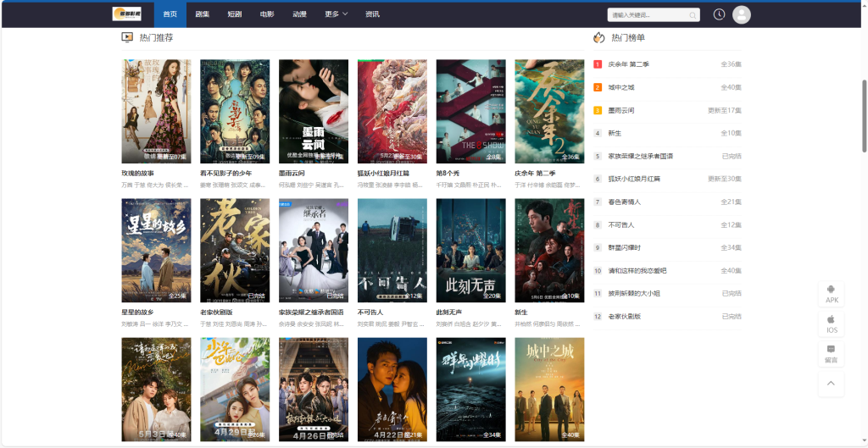Go to the 动漫 section
This screenshot has height=448, width=868.
[299, 14]
